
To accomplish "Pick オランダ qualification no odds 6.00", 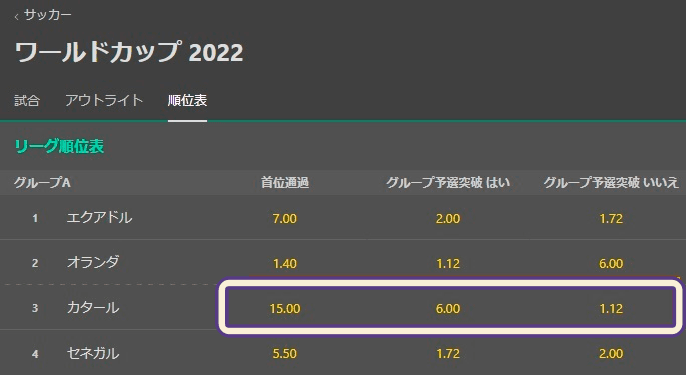I will [x=611, y=263].
